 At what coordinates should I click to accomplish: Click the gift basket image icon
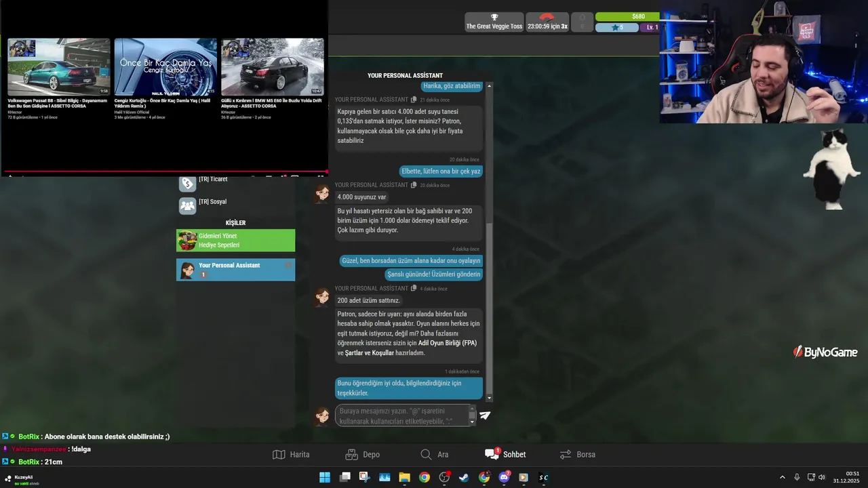(186, 241)
